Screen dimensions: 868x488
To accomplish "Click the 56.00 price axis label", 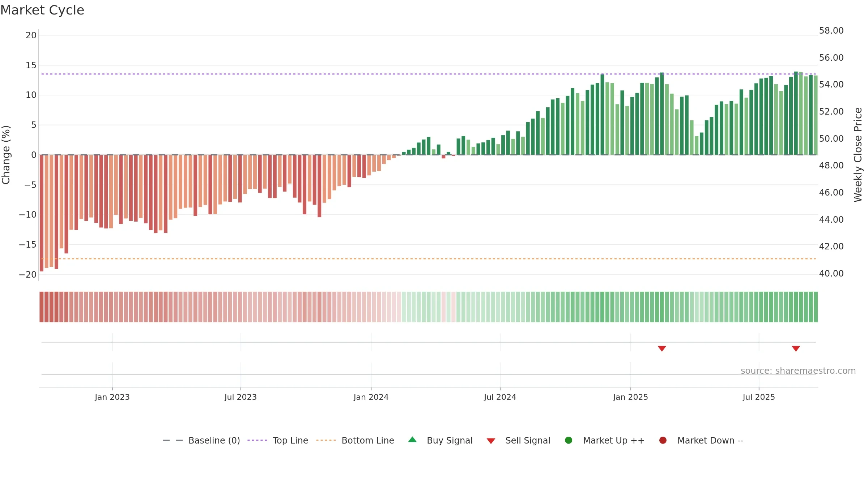I will [831, 58].
